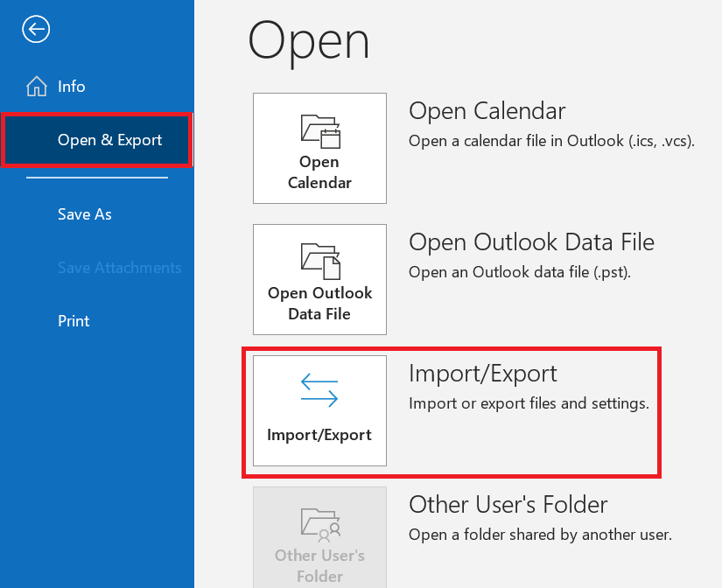Click the Other User's Folder button label
Image resolution: width=722 pixels, height=588 pixels.
(319, 566)
